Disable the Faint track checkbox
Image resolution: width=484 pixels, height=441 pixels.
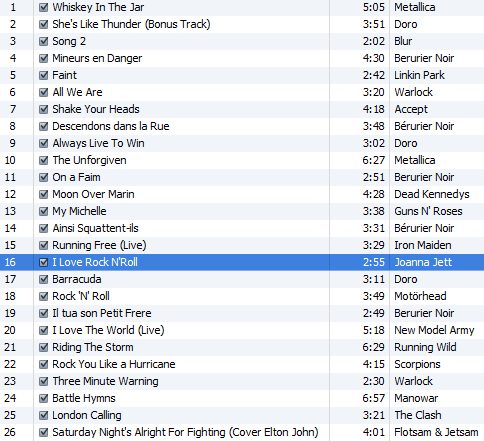(44, 75)
